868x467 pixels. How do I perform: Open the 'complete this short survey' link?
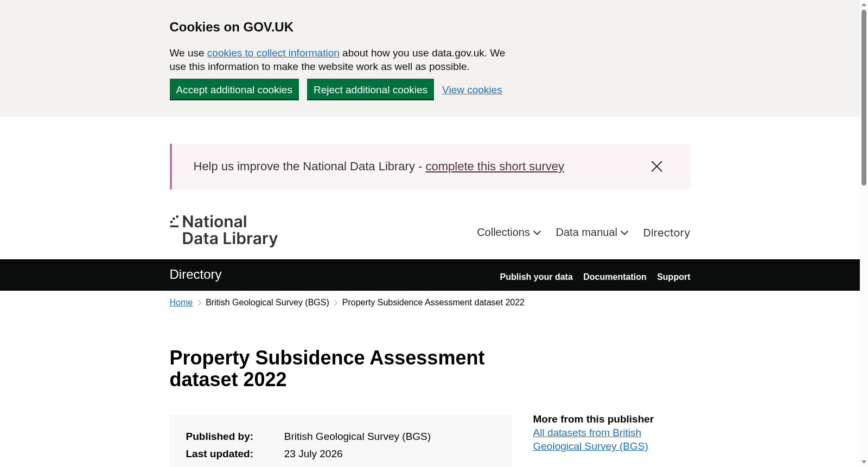click(x=495, y=167)
